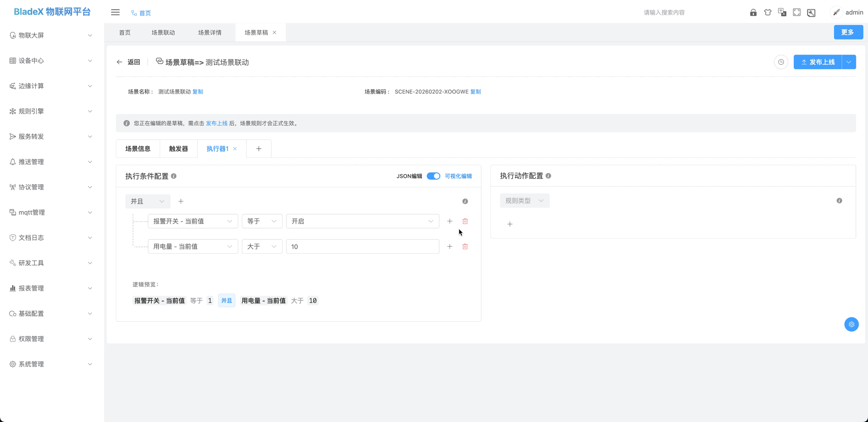Click the value input field showing 10
This screenshot has height=422, width=868.
[x=362, y=246]
